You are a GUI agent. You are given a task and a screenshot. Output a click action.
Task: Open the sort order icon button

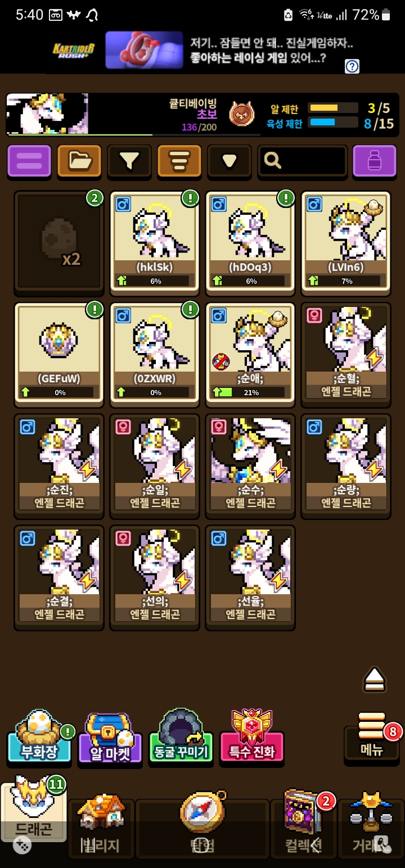tap(179, 161)
